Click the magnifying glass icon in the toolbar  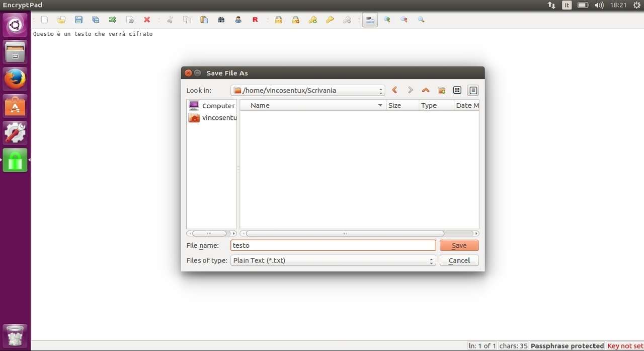click(x=421, y=20)
